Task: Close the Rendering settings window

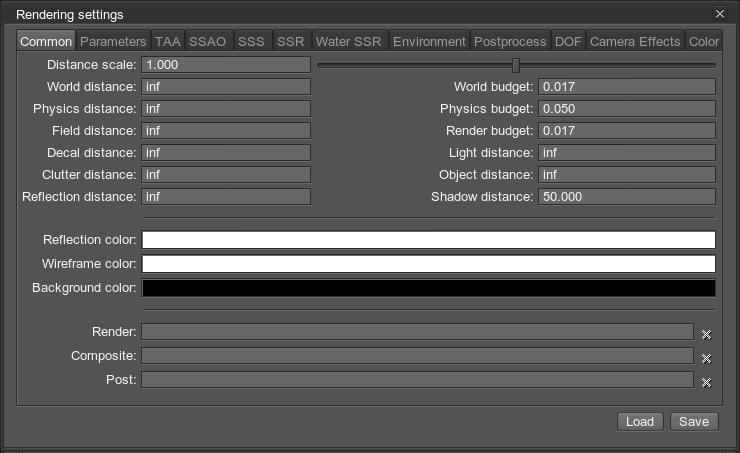Action: coord(719,14)
